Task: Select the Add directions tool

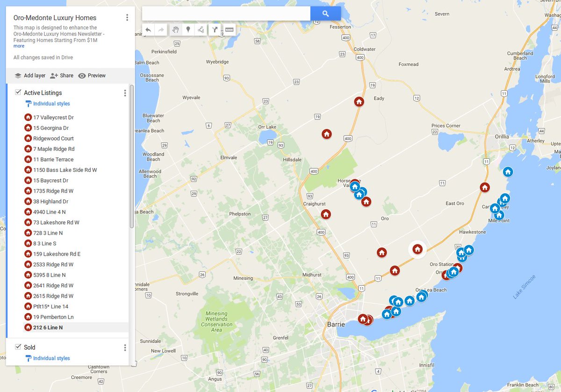Action: coord(215,30)
